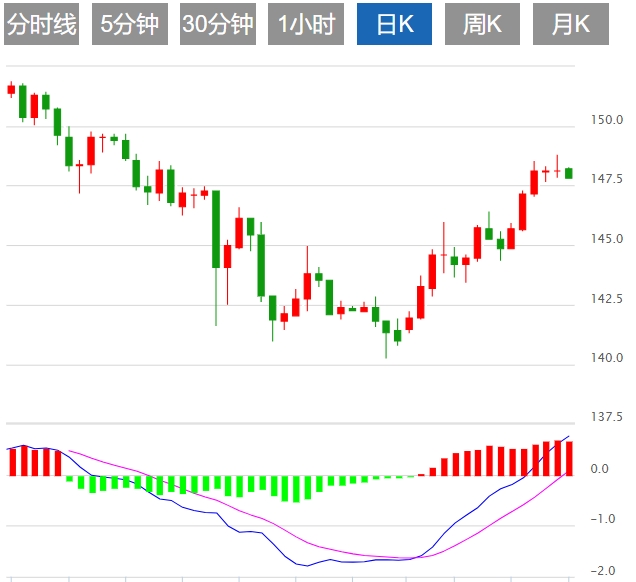The image size is (636, 582).
Task: Click the -1.0 MACD axis label
Action: tap(603, 519)
